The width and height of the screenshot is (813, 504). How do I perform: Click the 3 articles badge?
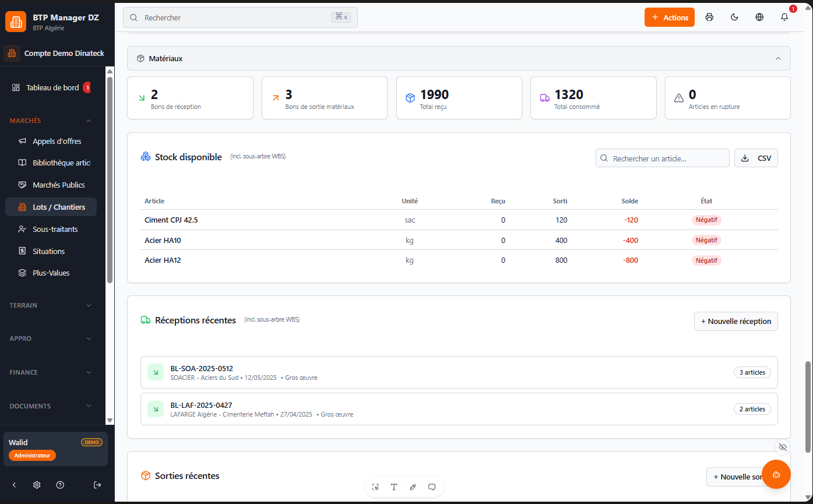752,372
